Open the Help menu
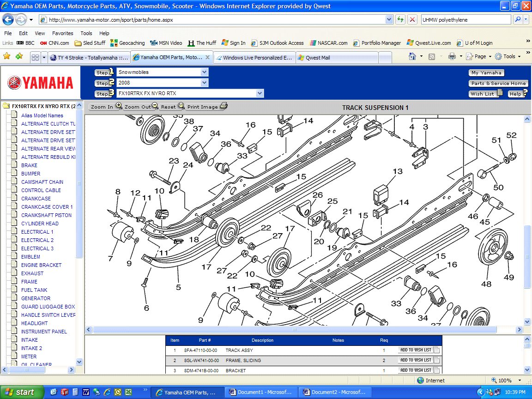This screenshot has height=399, width=532. coord(104,33)
